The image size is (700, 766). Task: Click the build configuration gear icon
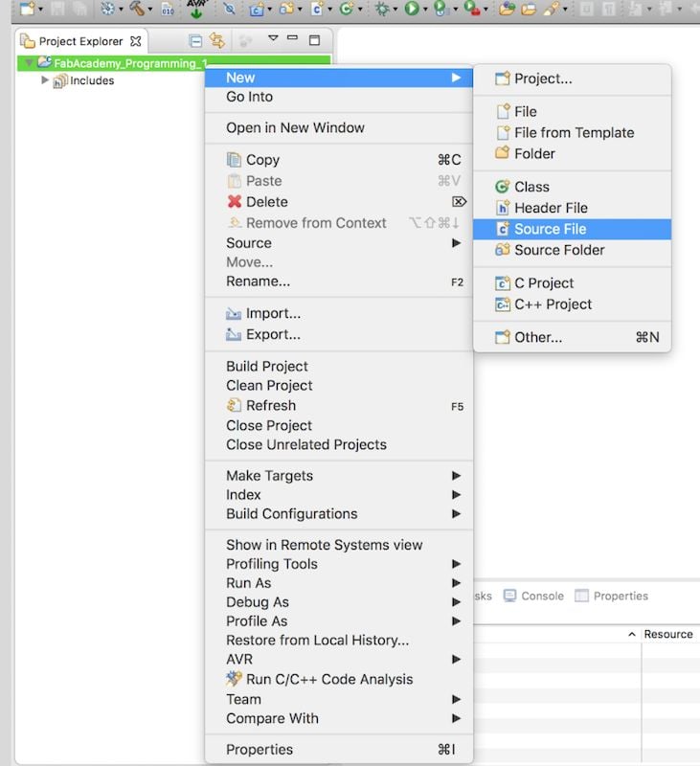tap(108, 9)
